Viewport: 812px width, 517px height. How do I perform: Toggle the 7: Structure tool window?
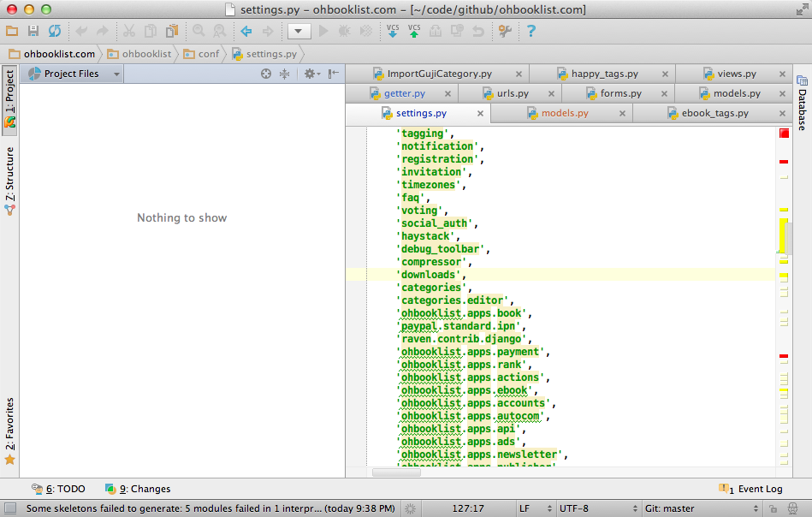click(x=9, y=181)
